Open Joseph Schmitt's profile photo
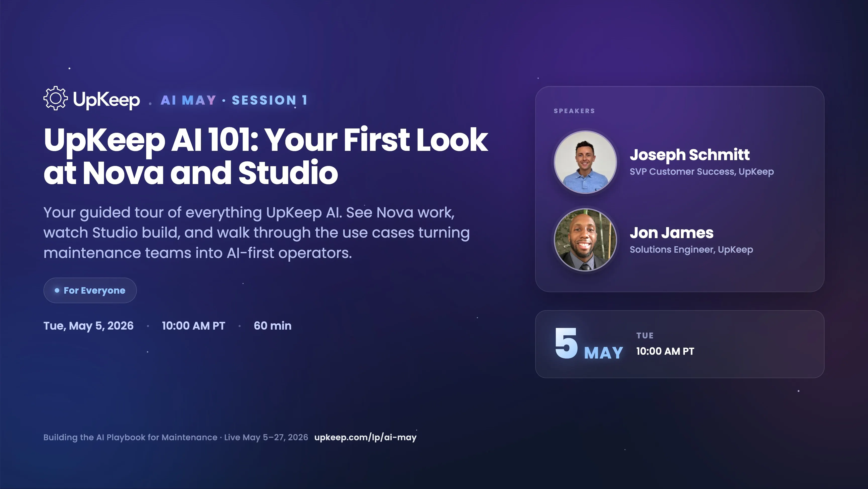Screen dimensions: 868x489 click(x=585, y=162)
